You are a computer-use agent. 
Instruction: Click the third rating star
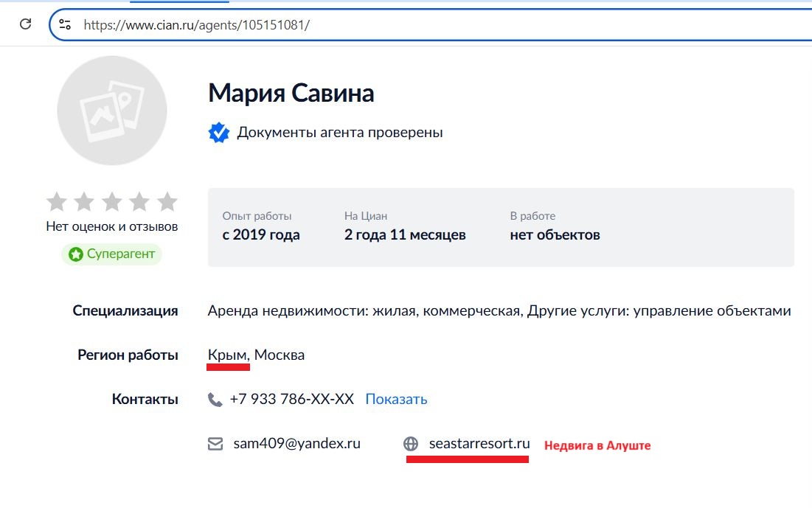[x=112, y=201]
